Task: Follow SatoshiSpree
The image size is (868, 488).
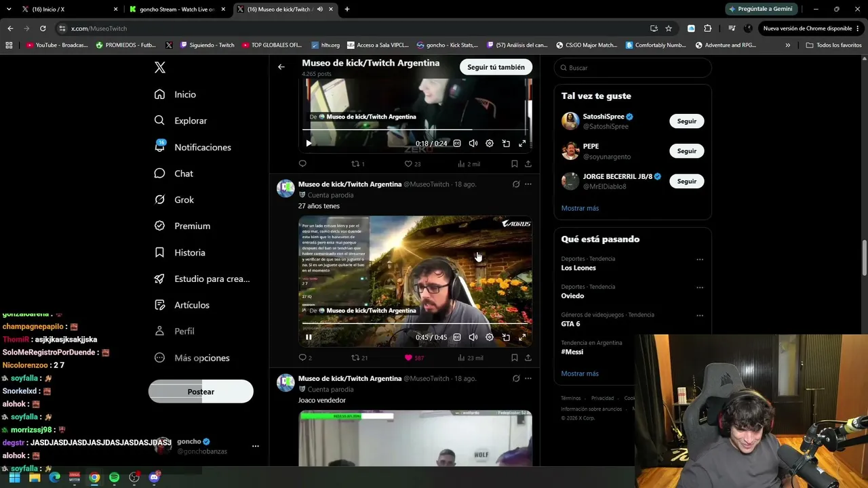Action: point(686,121)
